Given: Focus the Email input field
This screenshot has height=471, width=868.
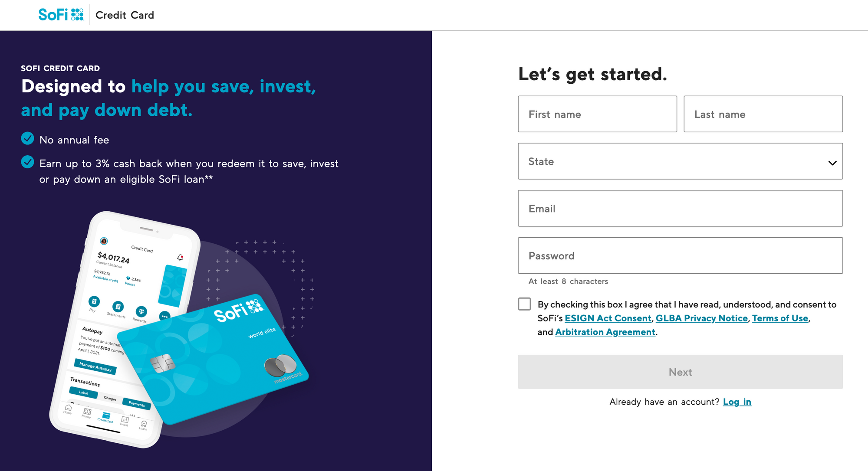Looking at the screenshot, I should pyautogui.click(x=680, y=209).
